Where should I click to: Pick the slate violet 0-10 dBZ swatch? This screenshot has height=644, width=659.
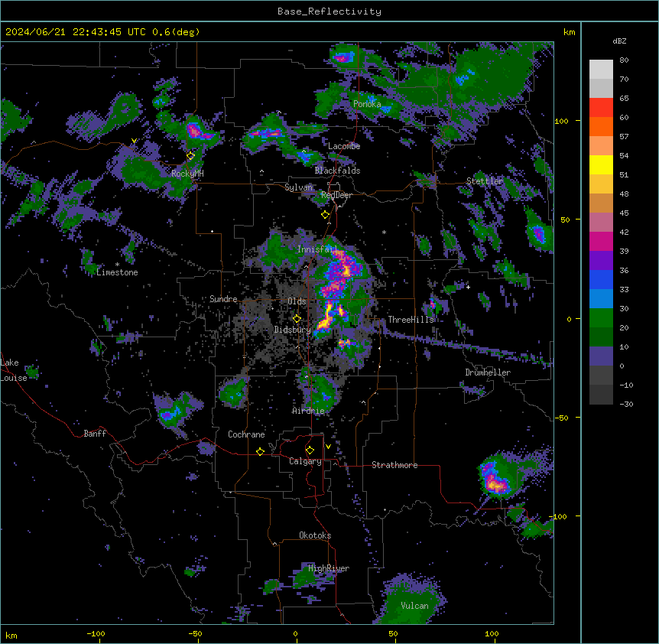coord(601,356)
